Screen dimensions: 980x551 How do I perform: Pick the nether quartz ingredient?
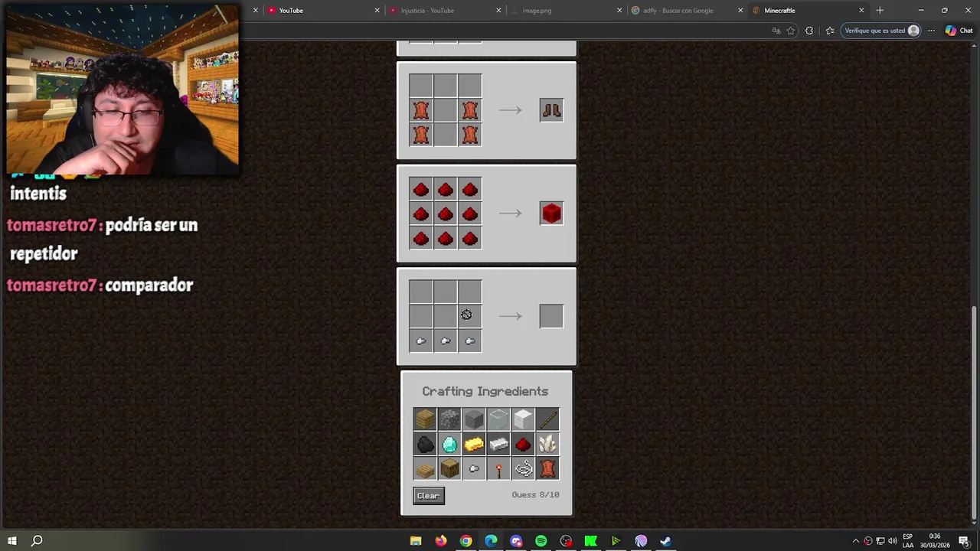coord(547,444)
